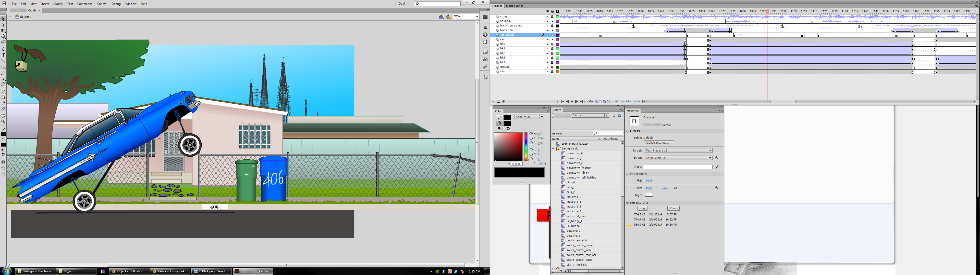Click the Paint Bucket tool
The height and width of the screenshot is (275, 980).
[x=3, y=97]
